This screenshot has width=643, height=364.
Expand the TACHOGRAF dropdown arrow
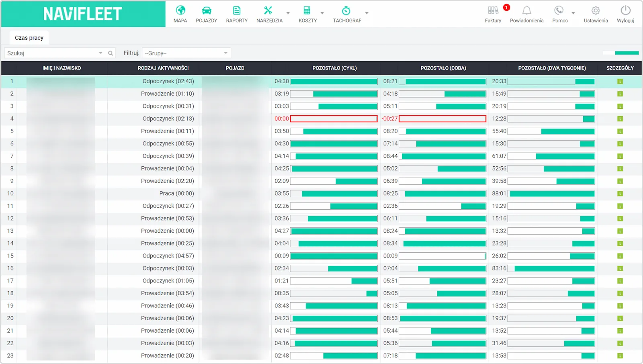click(x=367, y=13)
